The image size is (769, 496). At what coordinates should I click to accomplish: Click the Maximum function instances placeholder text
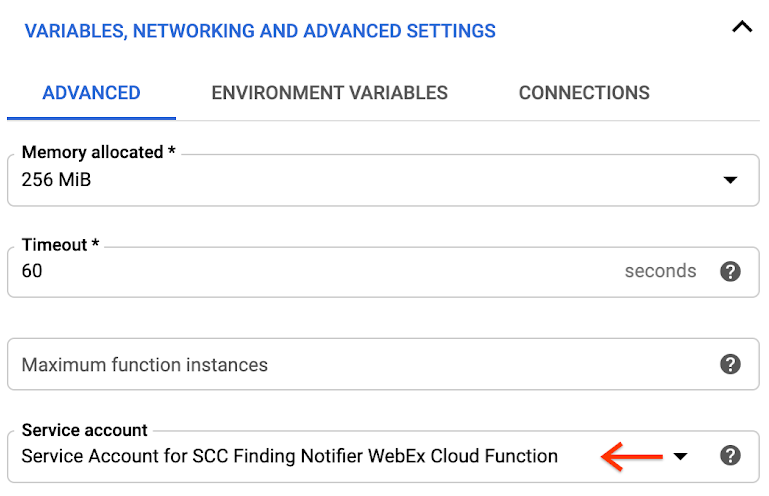click(x=145, y=365)
